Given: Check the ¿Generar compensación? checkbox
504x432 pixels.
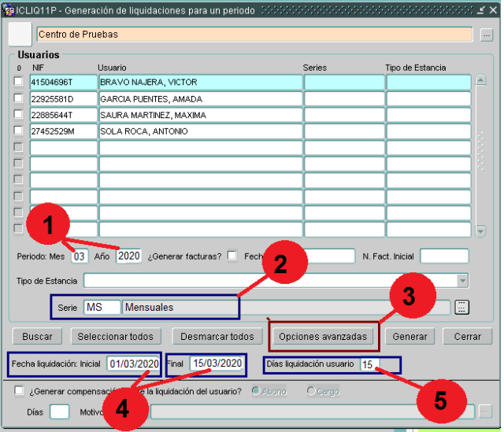Looking at the screenshot, I should [19, 390].
